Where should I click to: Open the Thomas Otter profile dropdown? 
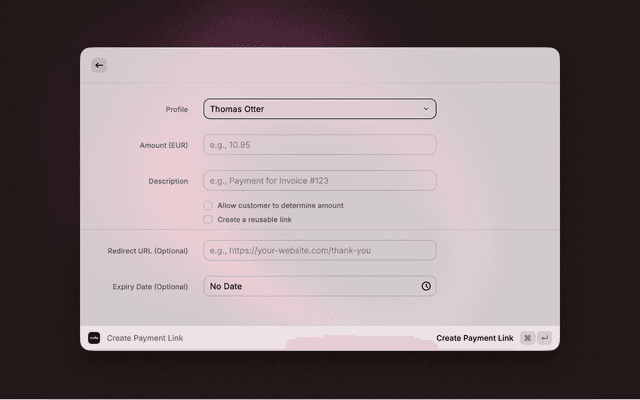[310, 109]
